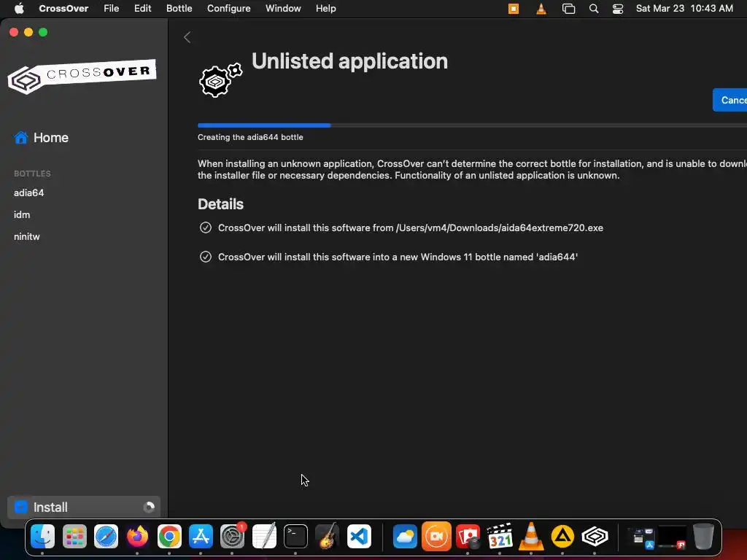Open the Weather app in Dock
The height and width of the screenshot is (560, 747).
click(x=405, y=536)
